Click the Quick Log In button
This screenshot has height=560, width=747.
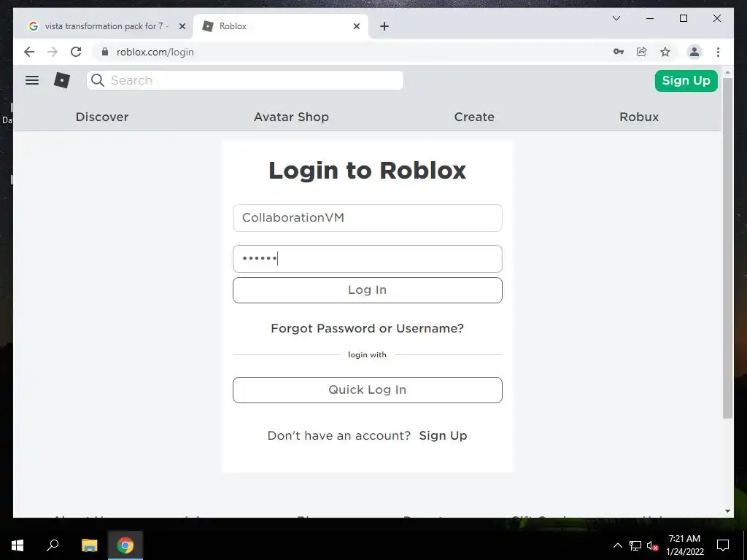[368, 390]
